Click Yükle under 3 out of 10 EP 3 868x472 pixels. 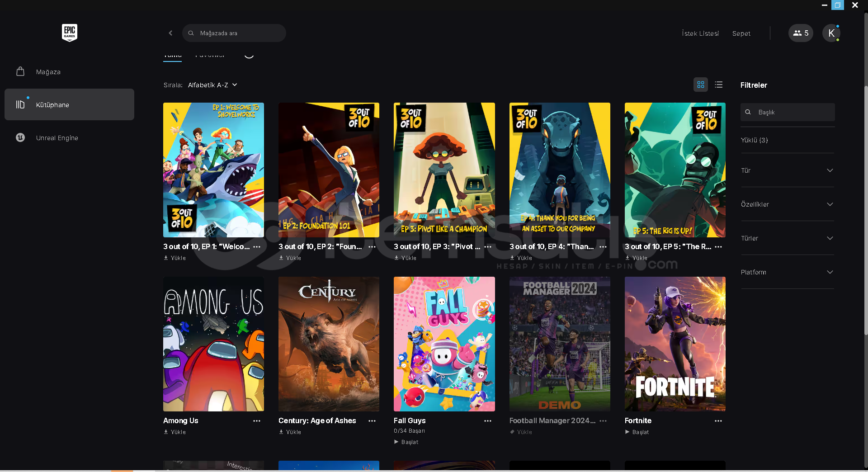pyautogui.click(x=406, y=258)
